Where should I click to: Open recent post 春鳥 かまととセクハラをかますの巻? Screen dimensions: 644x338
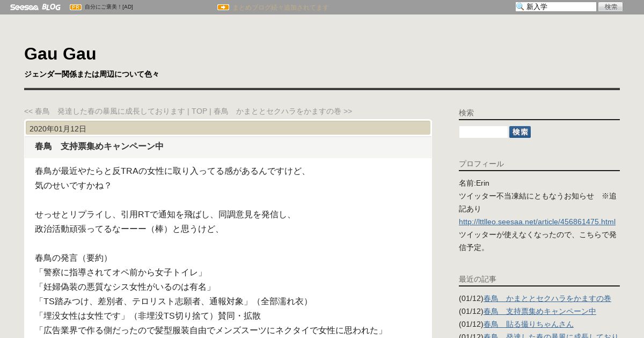(547, 298)
